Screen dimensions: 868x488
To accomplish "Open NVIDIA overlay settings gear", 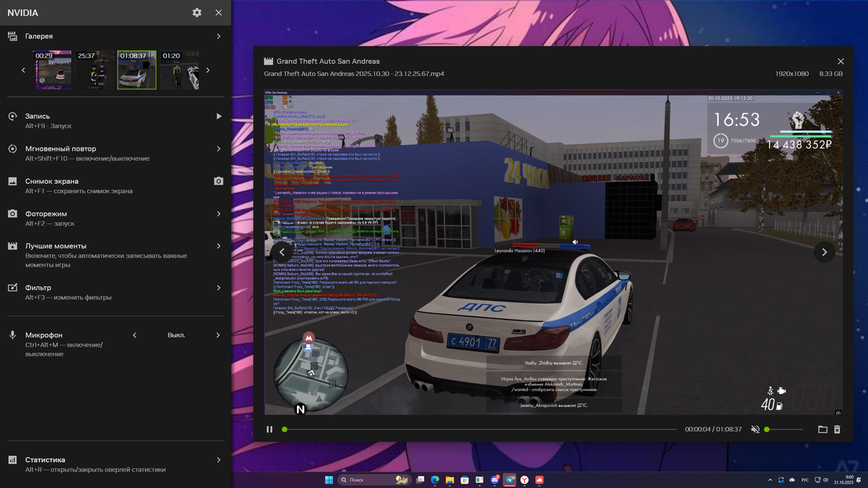I will click(x=197, y=12).
